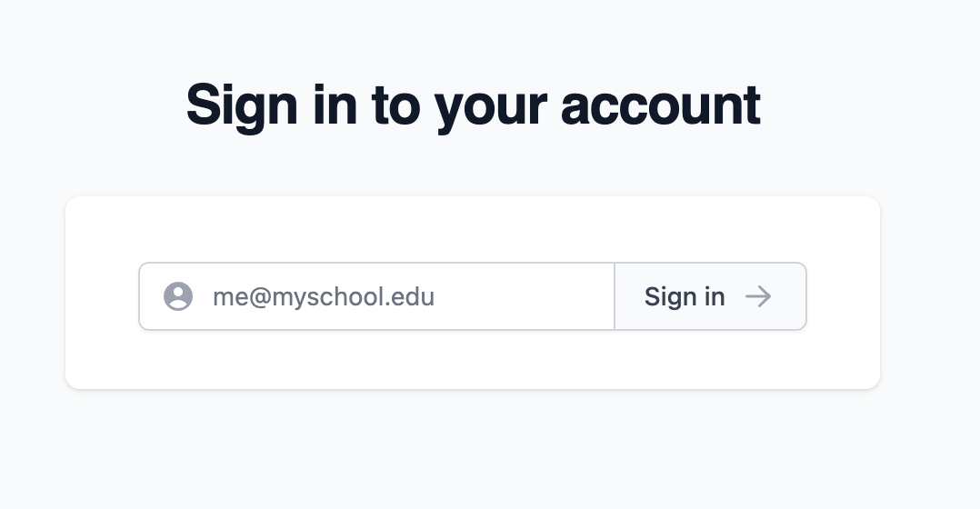
Task: Click the gray account circle icon
Action: 178,296
